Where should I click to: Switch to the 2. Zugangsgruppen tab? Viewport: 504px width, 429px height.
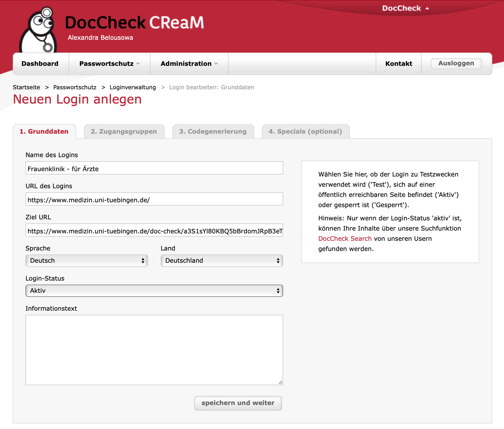point(124,131)
